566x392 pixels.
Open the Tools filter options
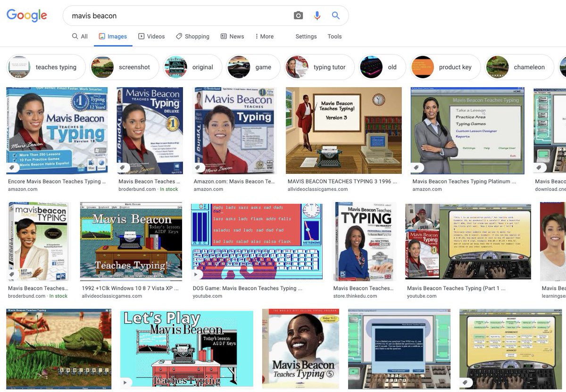pyautogui.click(x=334, y=36)
